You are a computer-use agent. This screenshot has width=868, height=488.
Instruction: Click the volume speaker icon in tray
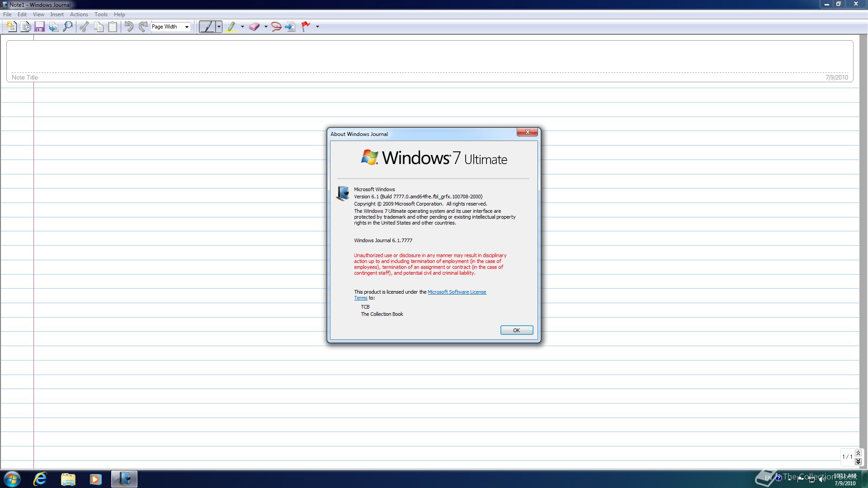pos(822,479)
